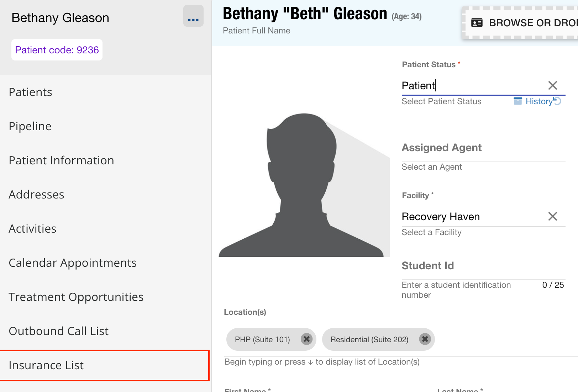Open the Facility dropdown field
The image size is (578, 392).
point(473,217)
